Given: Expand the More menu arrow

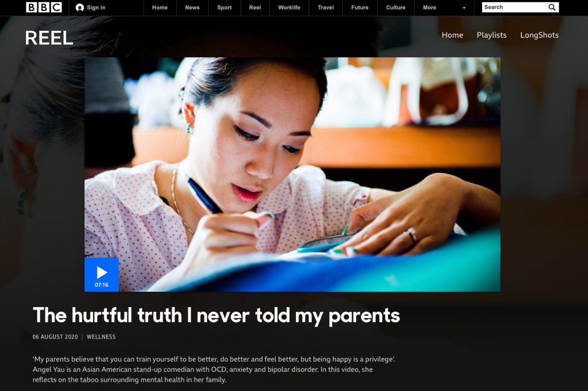Looking at the screenshot, I should pos(464,8).
